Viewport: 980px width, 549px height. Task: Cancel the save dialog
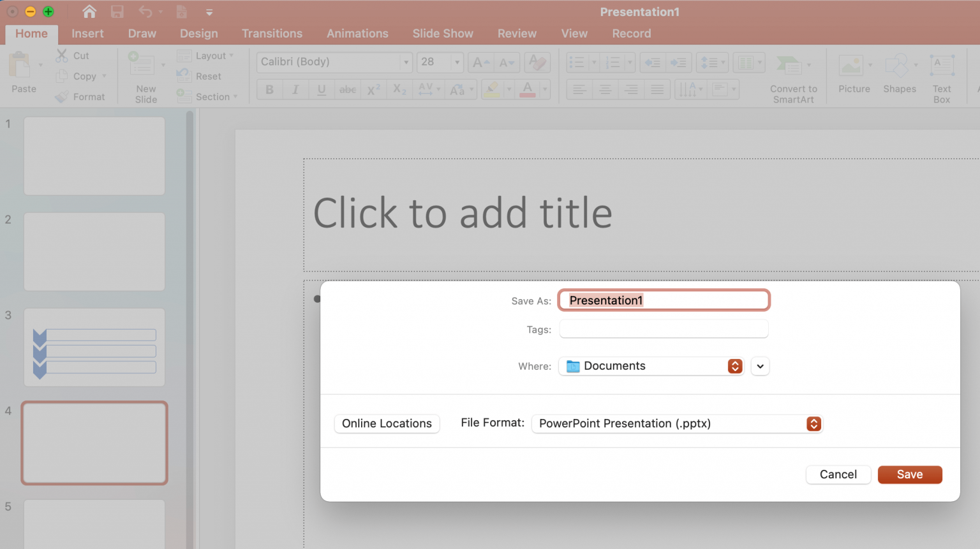click(x=838, y=474)
